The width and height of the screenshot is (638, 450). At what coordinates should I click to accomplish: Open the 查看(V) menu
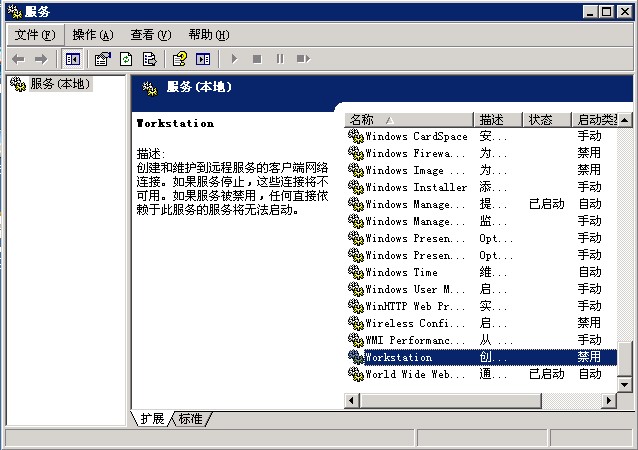pos(150,35)
